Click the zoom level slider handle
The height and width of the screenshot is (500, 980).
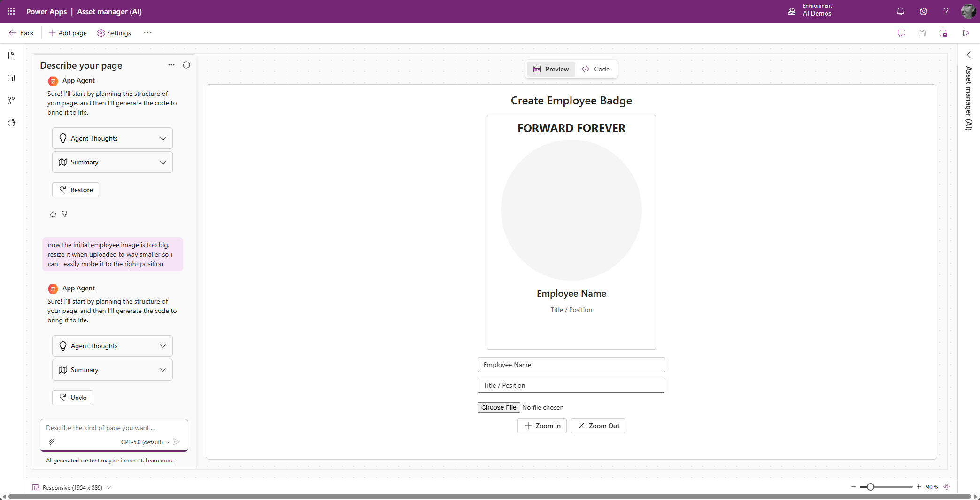click(x=870, y=487)
